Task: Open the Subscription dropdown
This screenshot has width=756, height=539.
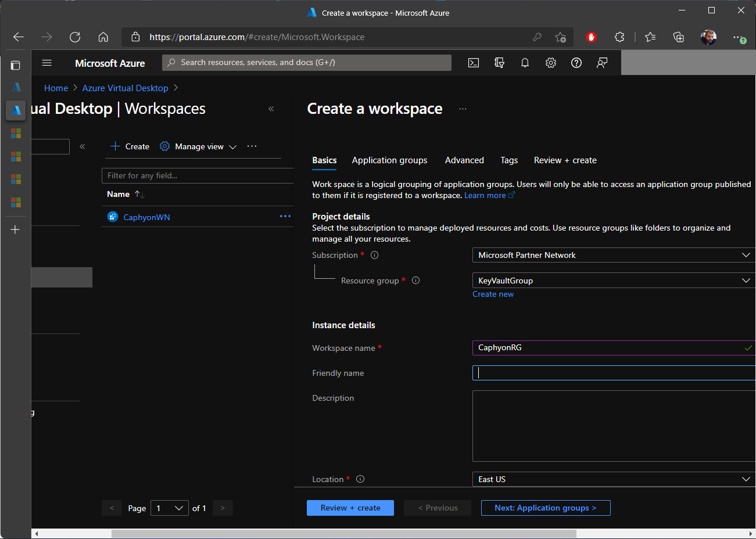Action: (614, 255)
